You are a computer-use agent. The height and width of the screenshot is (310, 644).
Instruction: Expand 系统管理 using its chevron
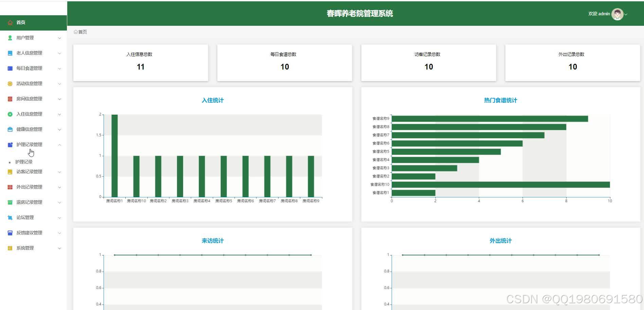pos(59,248)
